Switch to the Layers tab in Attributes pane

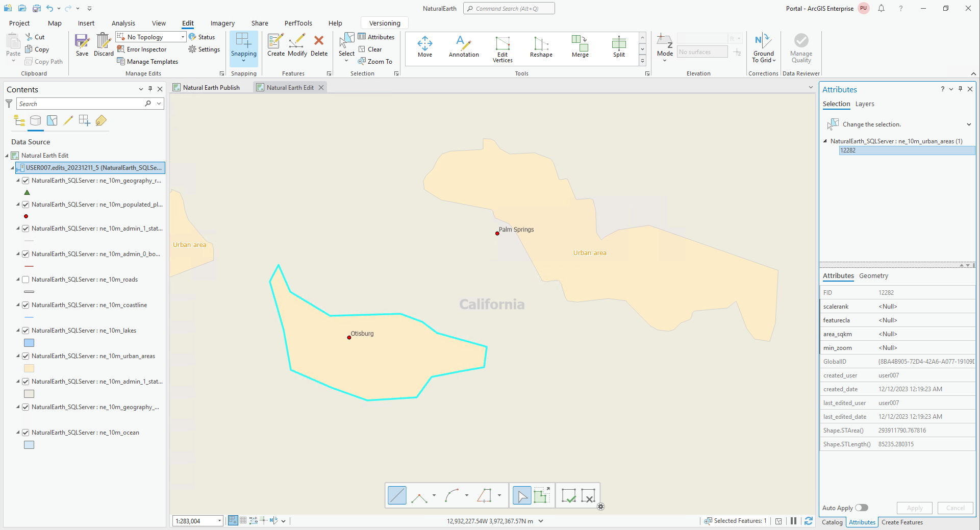tap(865, 104)
